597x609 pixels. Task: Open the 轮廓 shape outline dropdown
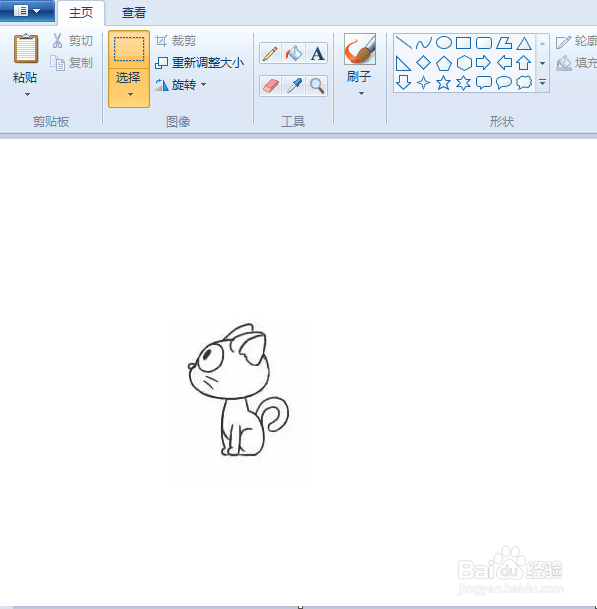coord(576,41)
